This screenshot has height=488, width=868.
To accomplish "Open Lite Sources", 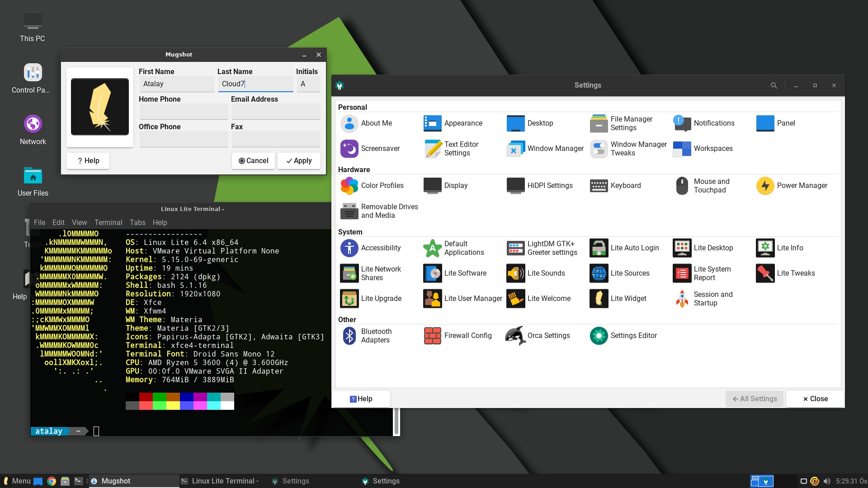I will [x=620, y=273].
